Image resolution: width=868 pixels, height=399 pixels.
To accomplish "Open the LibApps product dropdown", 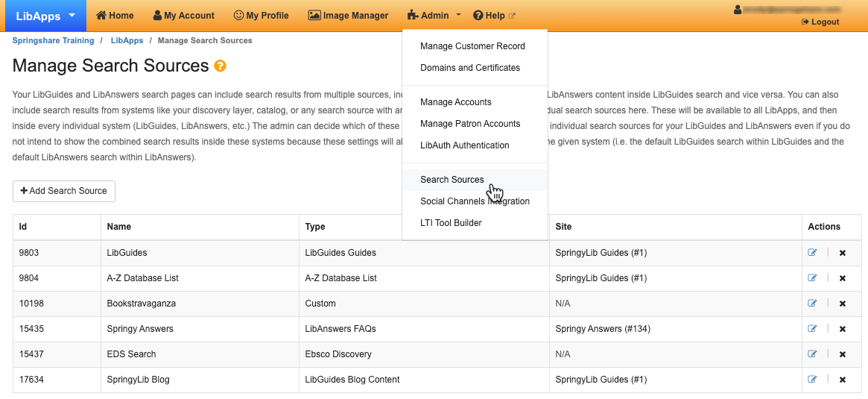I will pos(46,16).
